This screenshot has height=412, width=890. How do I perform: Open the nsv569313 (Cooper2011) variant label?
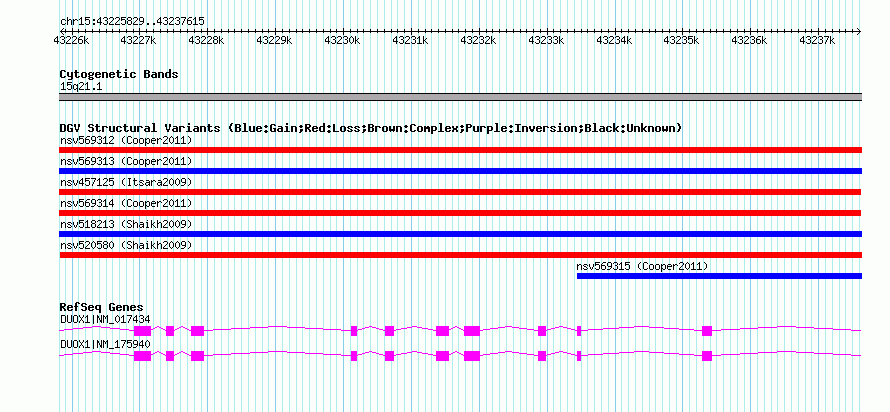[x=126, y=161]
